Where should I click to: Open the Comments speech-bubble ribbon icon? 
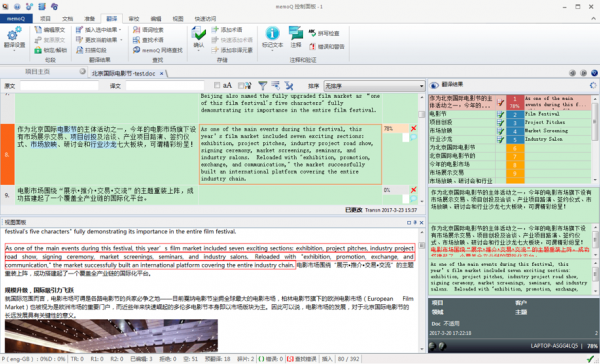click(x=295, y=33)
